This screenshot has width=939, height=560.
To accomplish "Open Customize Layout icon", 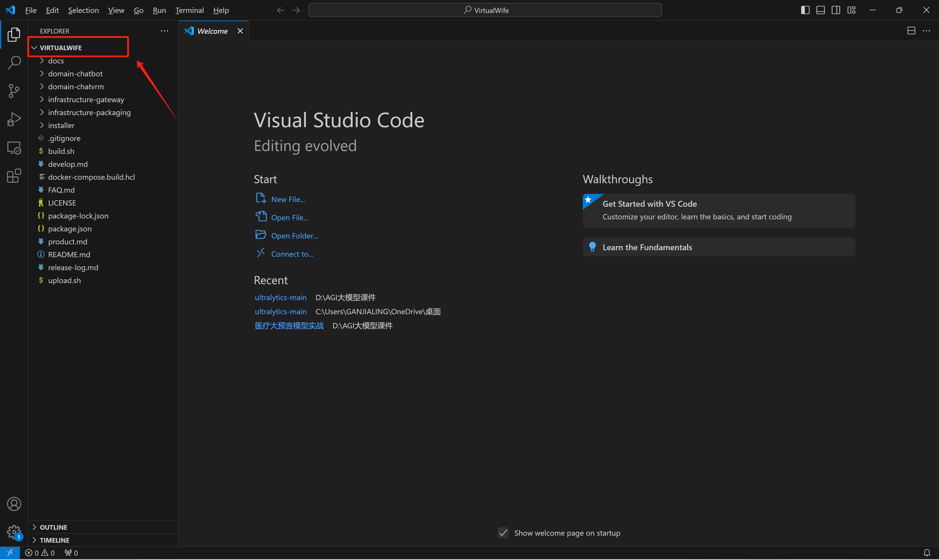I will pyautogui.click(x=851, y=10).
